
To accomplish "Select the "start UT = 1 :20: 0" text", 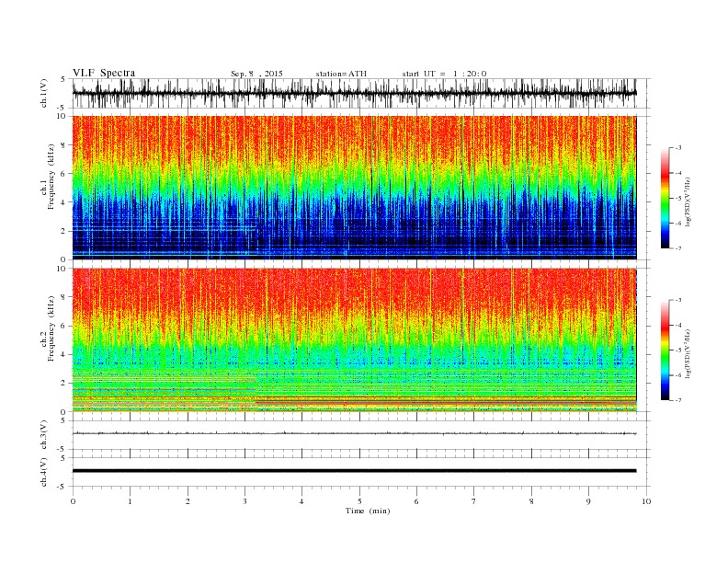I will click(x=444, y=74).
